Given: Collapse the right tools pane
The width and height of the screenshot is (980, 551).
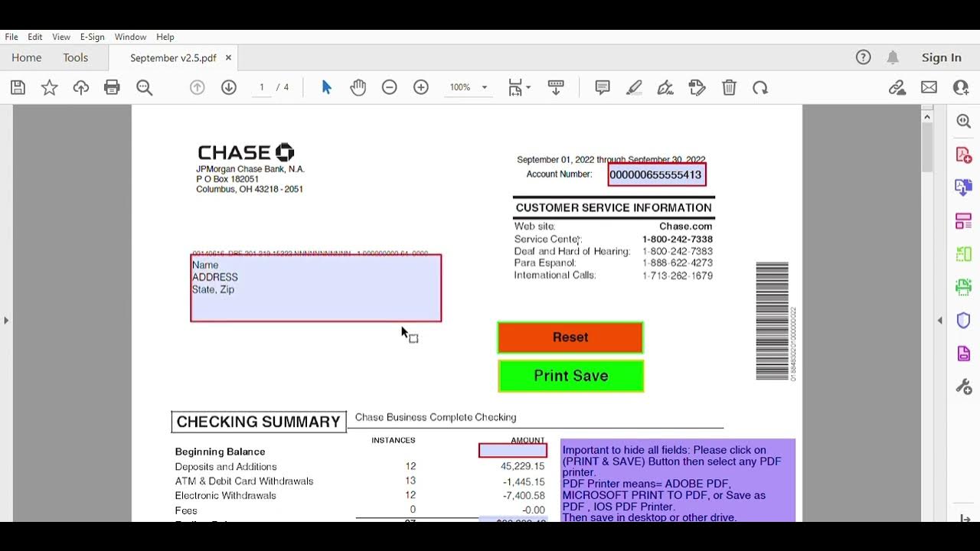Looking at the screenshot, I should [939, 320].
